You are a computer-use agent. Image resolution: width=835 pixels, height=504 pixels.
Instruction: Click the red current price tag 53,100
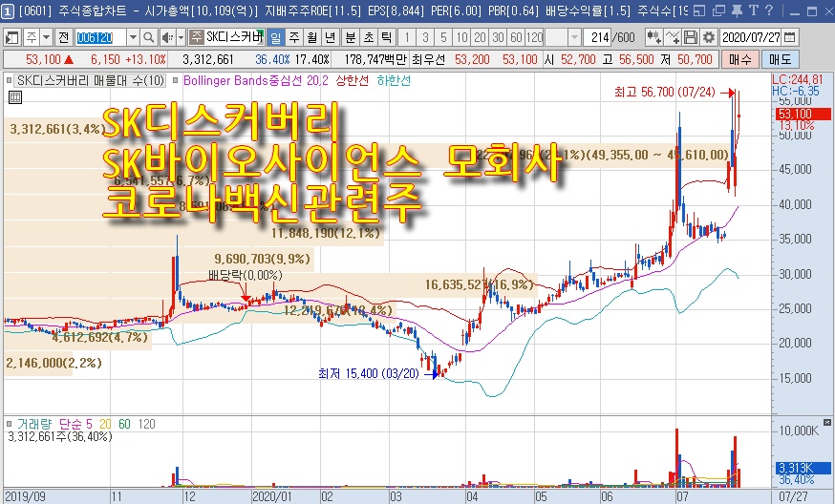pos(803,114)
